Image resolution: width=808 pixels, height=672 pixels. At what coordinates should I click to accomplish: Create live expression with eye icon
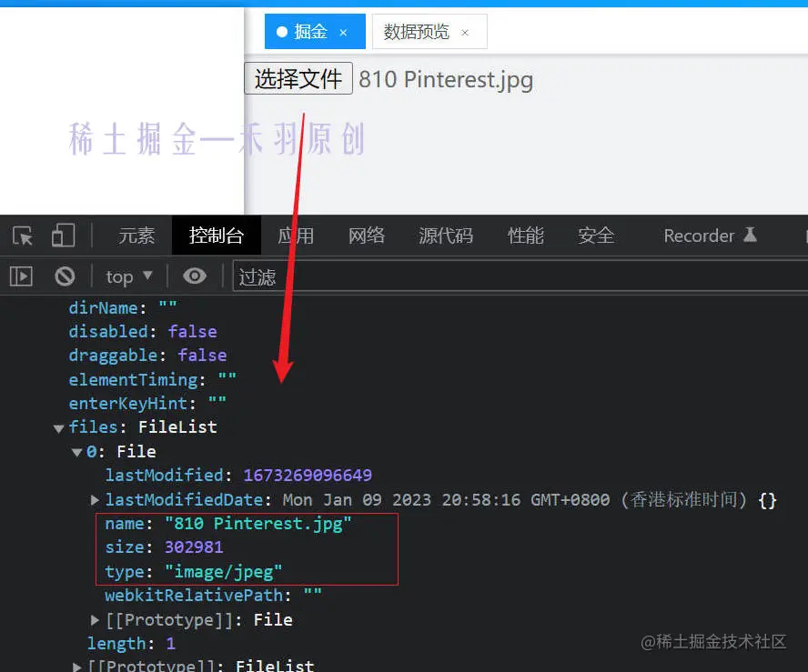tap(195, 276)
